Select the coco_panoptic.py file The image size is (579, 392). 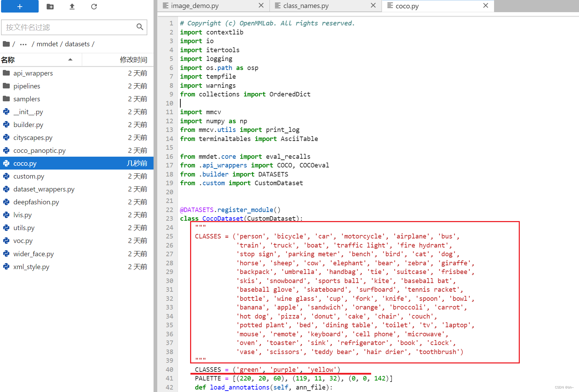click(x=77, y=150)
